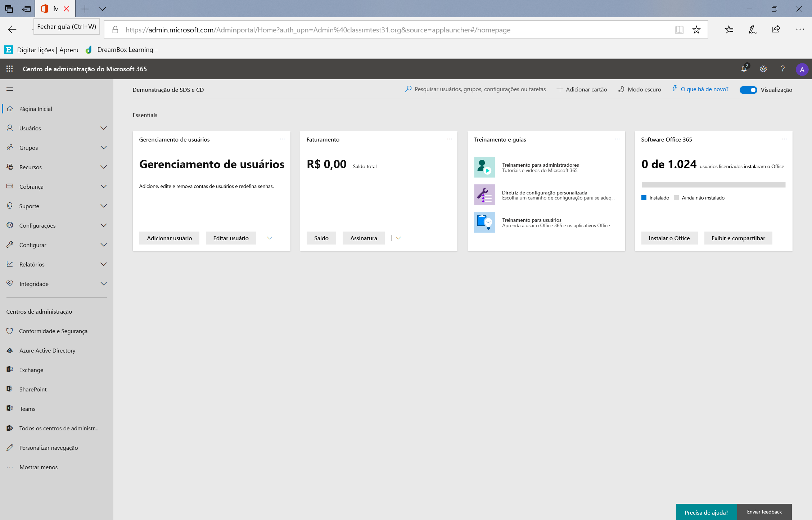Open the notifications bell icon

pyautogui.click(x=744, y=68)
